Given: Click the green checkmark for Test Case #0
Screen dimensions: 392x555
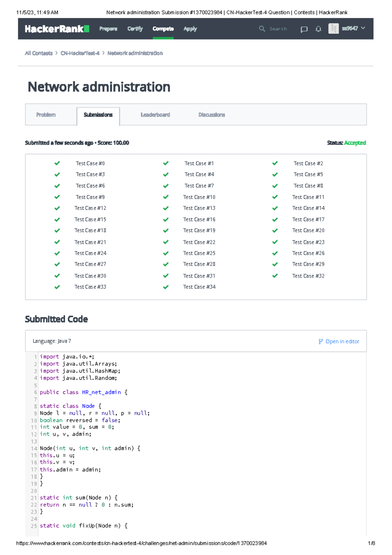Looking at the screenshot, I should (57, 163).
